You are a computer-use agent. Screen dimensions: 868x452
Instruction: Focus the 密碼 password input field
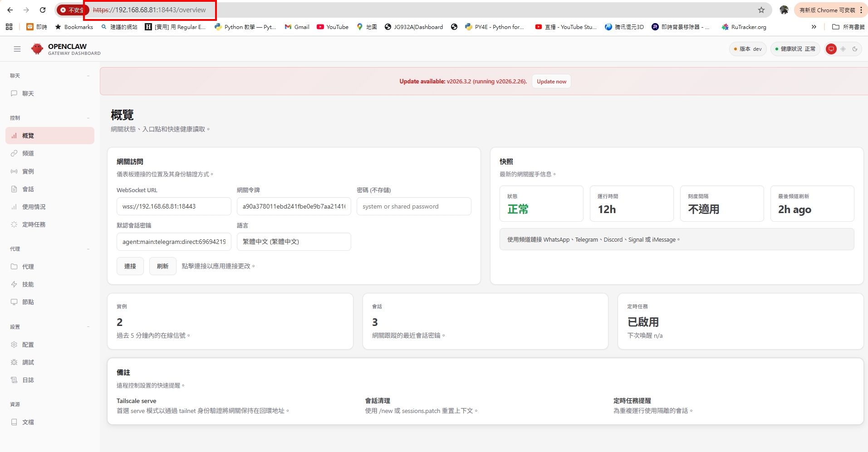point(413,206)
